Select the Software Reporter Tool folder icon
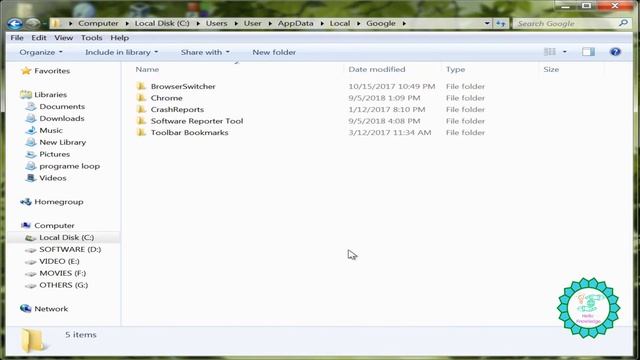640x360 pixels. pyautogui.click(x=141, y=121)
